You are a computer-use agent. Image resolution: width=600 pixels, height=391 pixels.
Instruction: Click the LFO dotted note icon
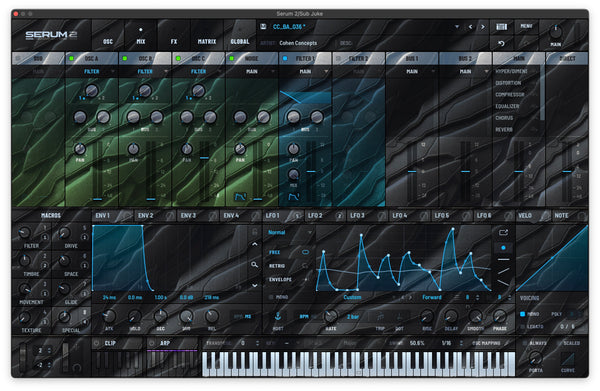(399, 317)
